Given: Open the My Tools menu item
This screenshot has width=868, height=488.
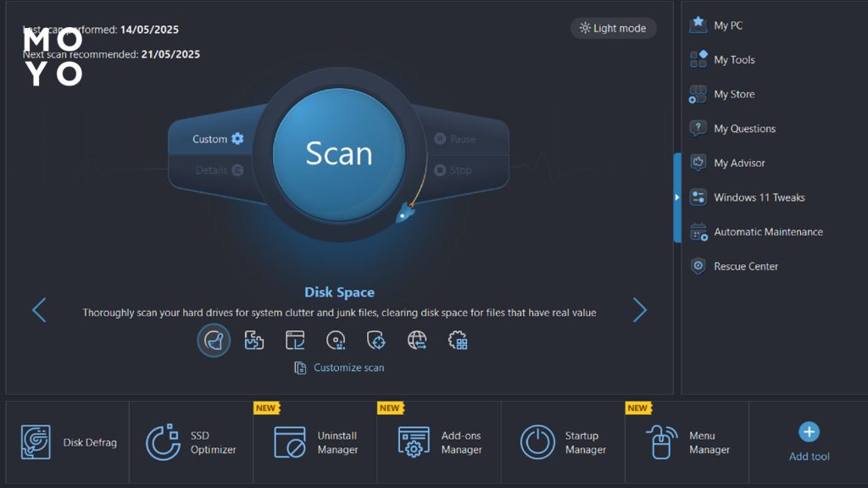Looking at the screenshot, I should click(733, 60).
